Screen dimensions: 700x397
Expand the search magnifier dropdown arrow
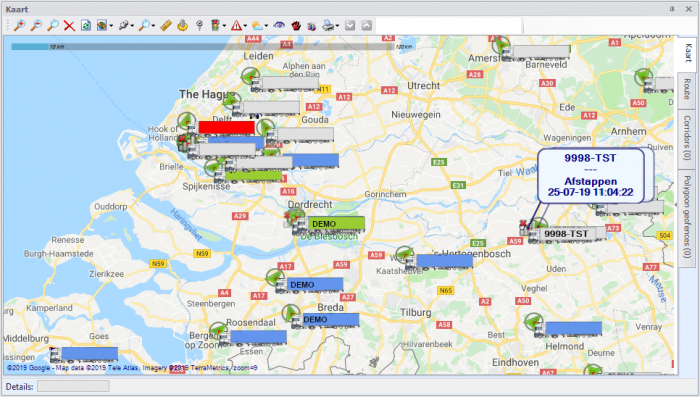tap(153, 26)
